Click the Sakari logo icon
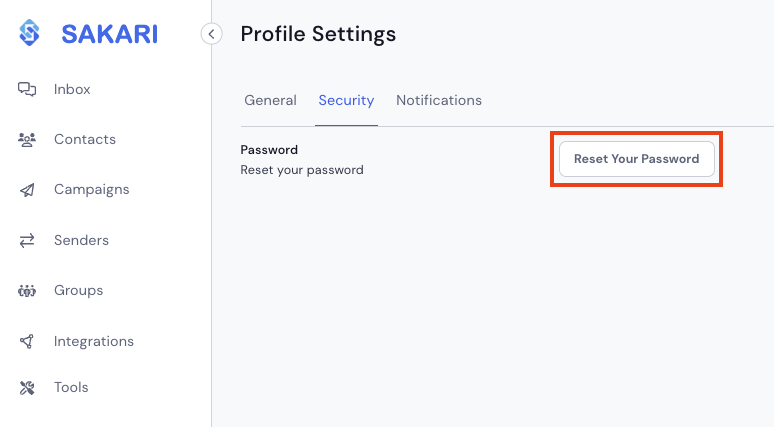The width and height of the screenshot is (774, 427). (29, 33)
